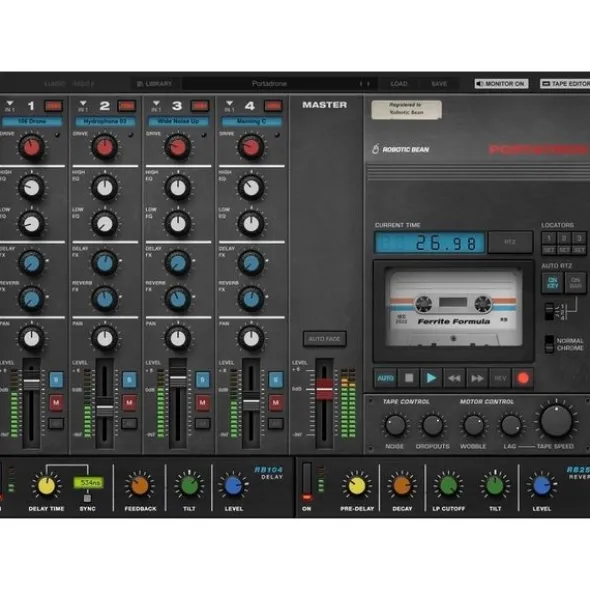Stop the tape transport
The width and height of the screenshot is (590, 591).
pyautogui.click(x=409, y=378)
